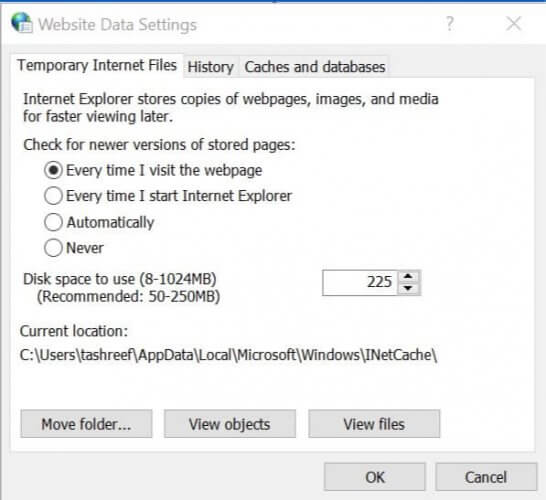Confirm settings with the OK button
This screenshot has height=500, width=546.
pyautogui.click(x=375, y=477)
